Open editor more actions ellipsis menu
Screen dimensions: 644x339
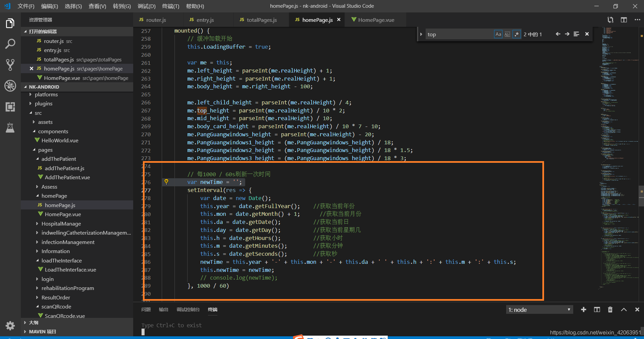coord(637,20)
